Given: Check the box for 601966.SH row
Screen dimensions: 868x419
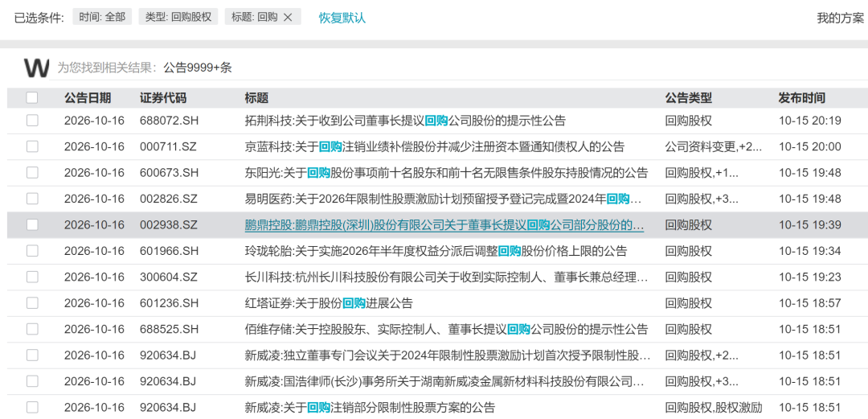Looking at the screenshot, I should click(x=32, y=251).
